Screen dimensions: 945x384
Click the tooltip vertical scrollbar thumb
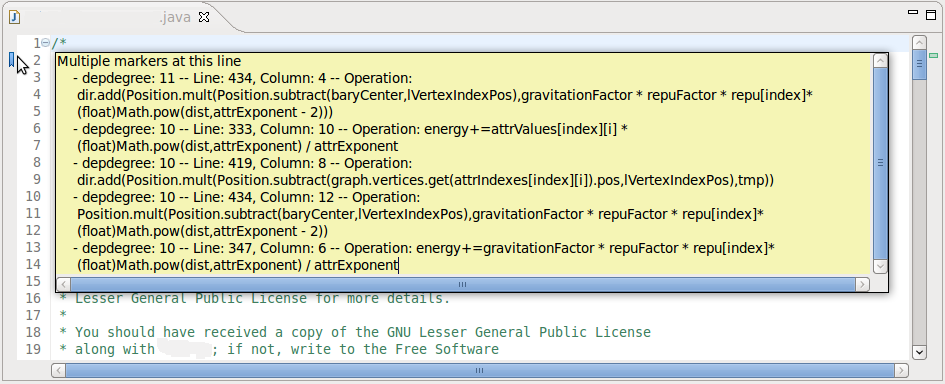click(x=881, y=163)
